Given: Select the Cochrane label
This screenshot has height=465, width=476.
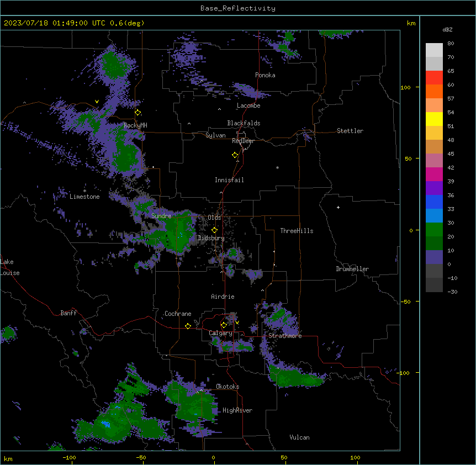Looking at the screenshot, I should coord(178,314).
